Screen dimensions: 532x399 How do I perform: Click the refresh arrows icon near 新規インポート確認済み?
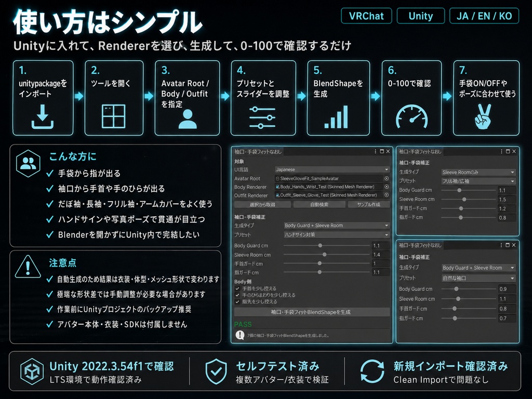tap(372, 371)
